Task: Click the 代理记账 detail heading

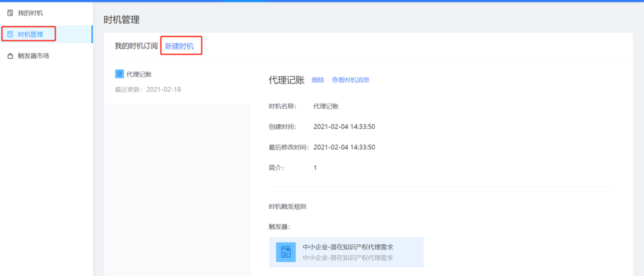Action: (286, 80)
